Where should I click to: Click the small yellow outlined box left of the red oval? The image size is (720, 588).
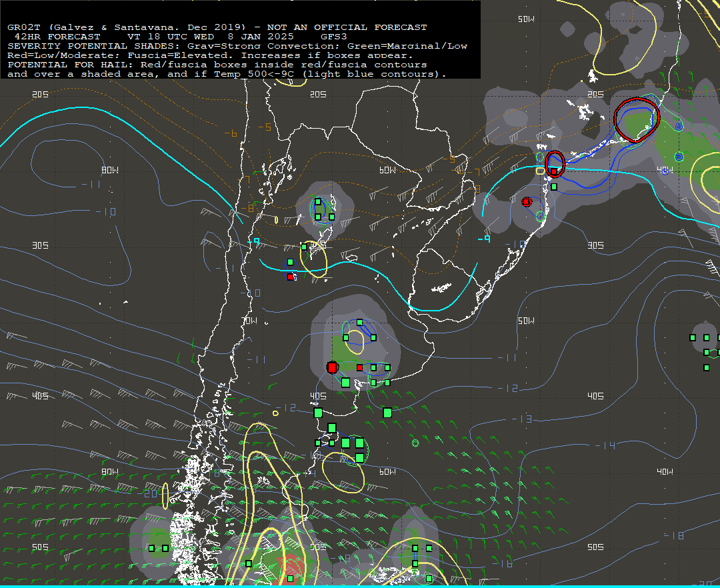click(x=541, y=171)
